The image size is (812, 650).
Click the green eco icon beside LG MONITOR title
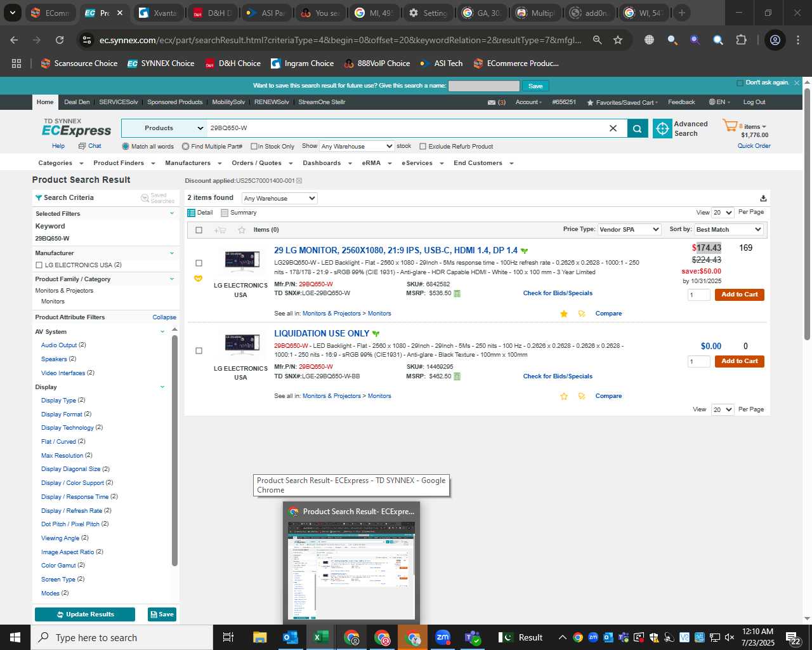[524, 251]
